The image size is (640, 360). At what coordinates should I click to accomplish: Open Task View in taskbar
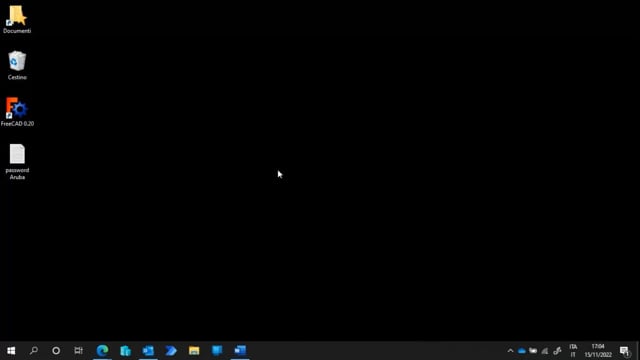pyautogui.click(x=78, y=351)
